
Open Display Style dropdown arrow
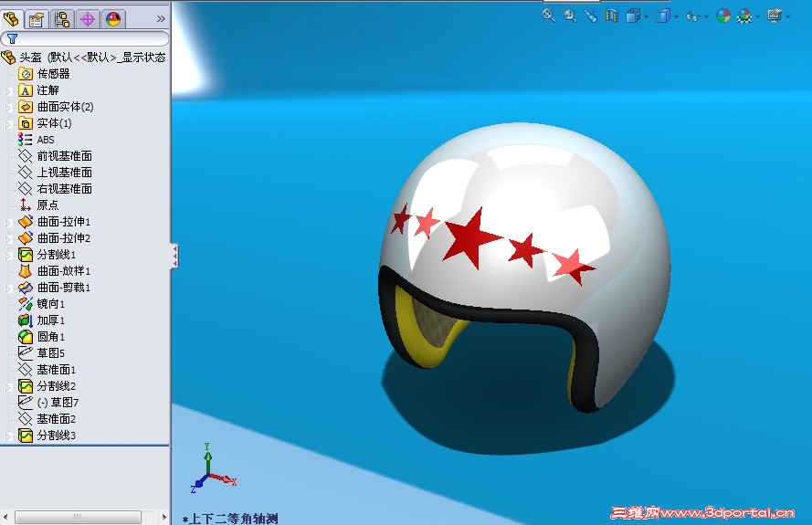[x=676, y=17]
